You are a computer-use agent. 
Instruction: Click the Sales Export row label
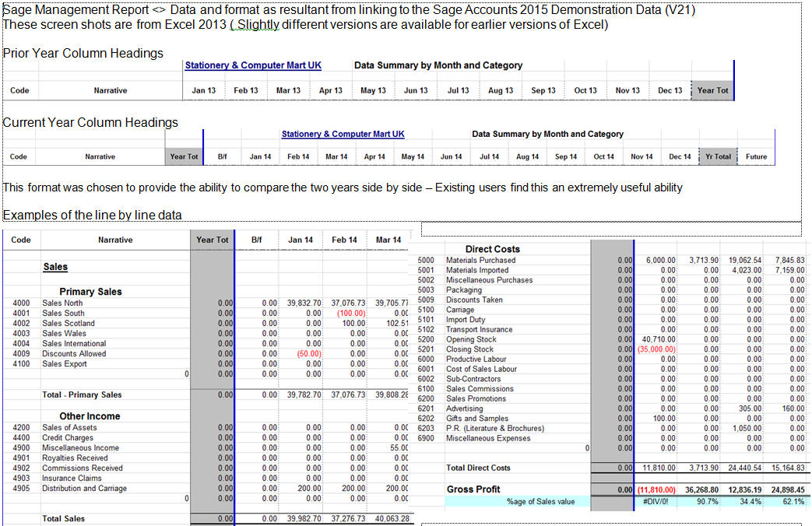[x=65, y=363]
